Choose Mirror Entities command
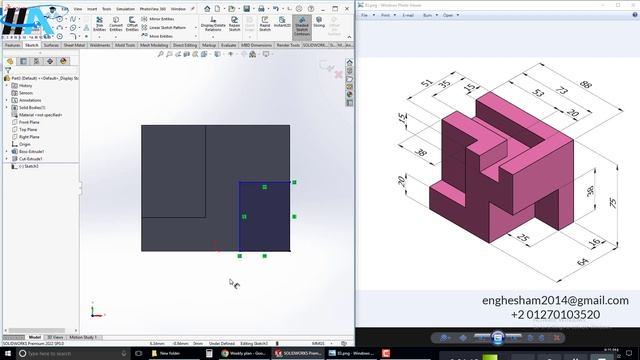The image size is (640, 360). click(x=158, y=19)
